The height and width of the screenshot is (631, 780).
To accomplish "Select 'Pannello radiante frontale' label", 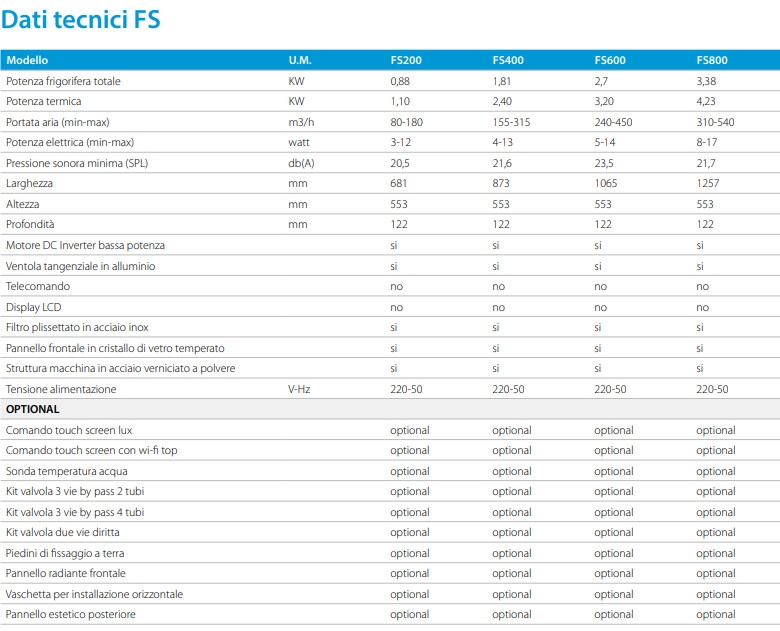I will [66, 573].
